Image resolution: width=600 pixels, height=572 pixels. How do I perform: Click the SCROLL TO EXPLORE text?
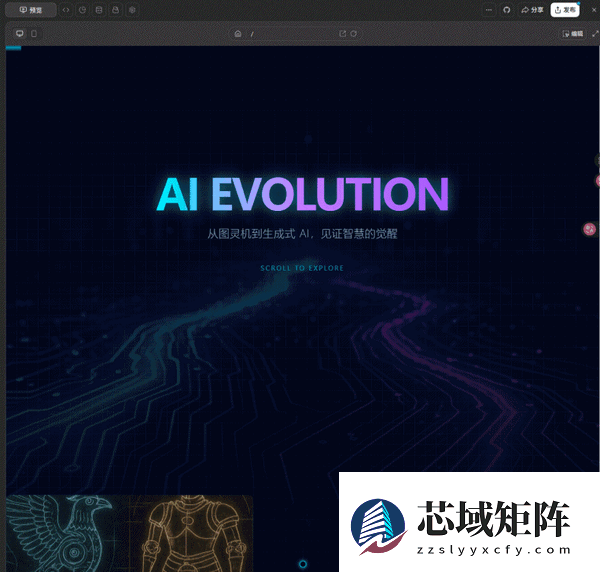tap(302, 268)
